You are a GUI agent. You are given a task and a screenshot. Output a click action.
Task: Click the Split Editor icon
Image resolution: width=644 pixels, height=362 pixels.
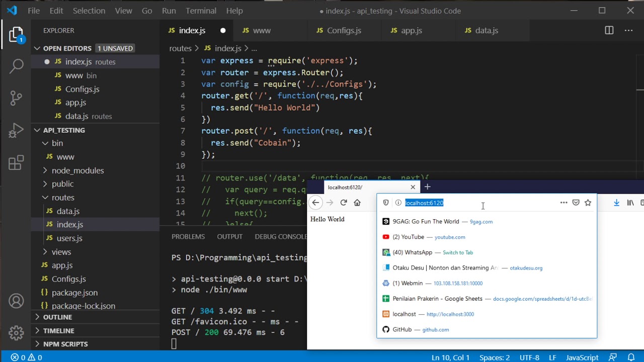coord(609,30)
